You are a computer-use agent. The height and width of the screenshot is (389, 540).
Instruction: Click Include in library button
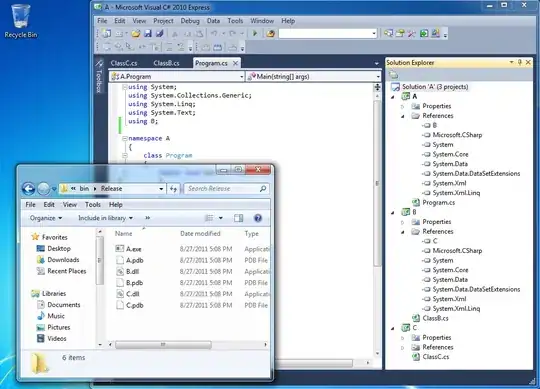pos(105,218)
